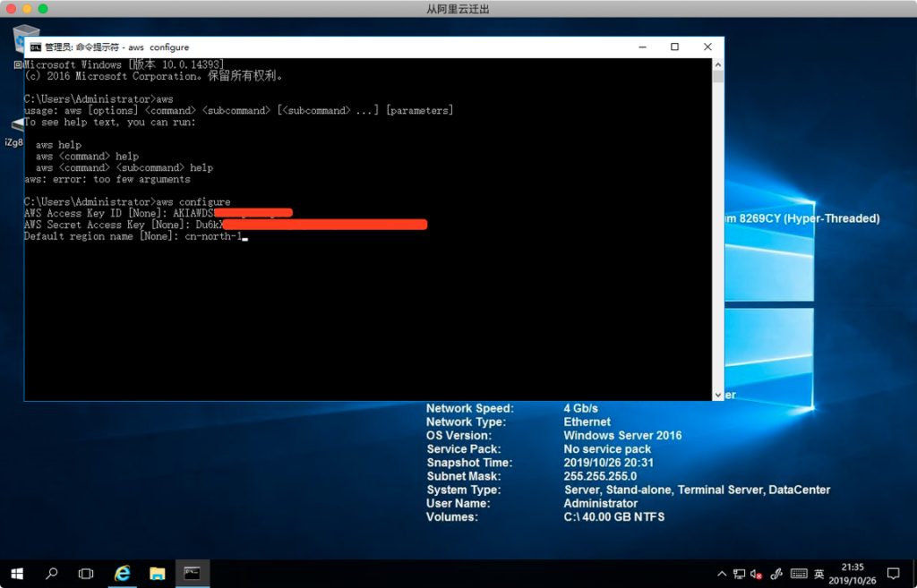The width and height of the screenshot is (917, 588).
Task: Maximize the command prompt window
Action: (x=674, y=47)
